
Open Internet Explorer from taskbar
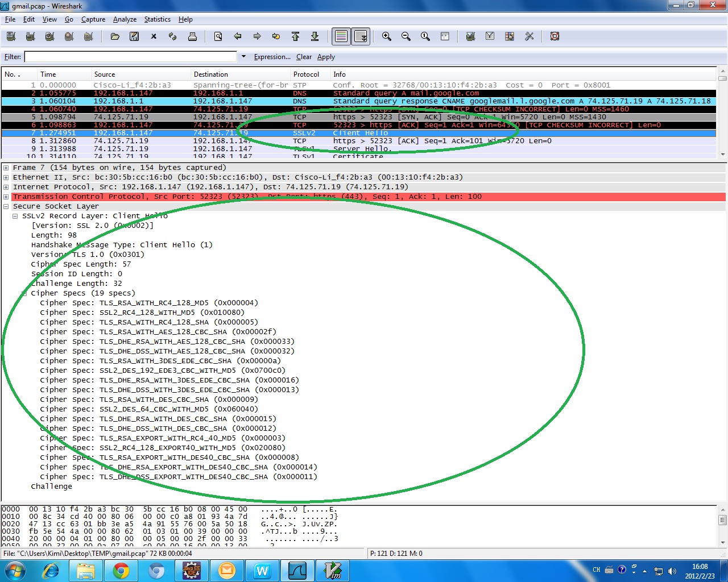click(51, 571)
